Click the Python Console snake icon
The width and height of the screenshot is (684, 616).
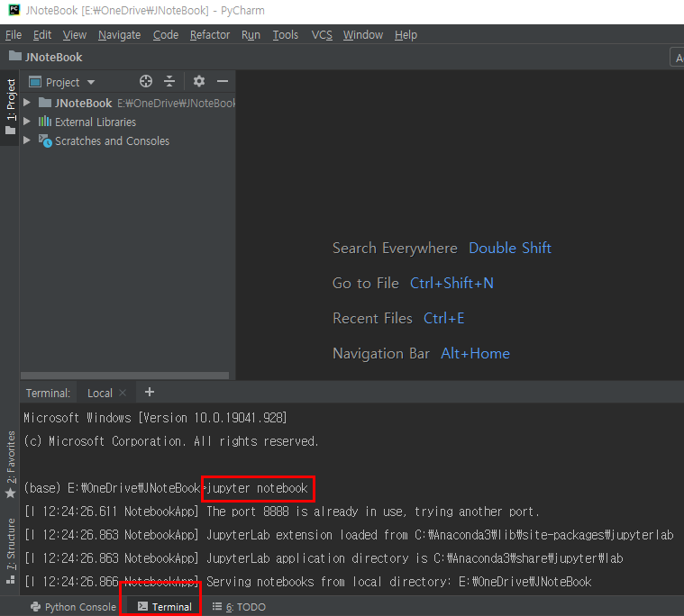pyautogui.click(x=35, y=607)
